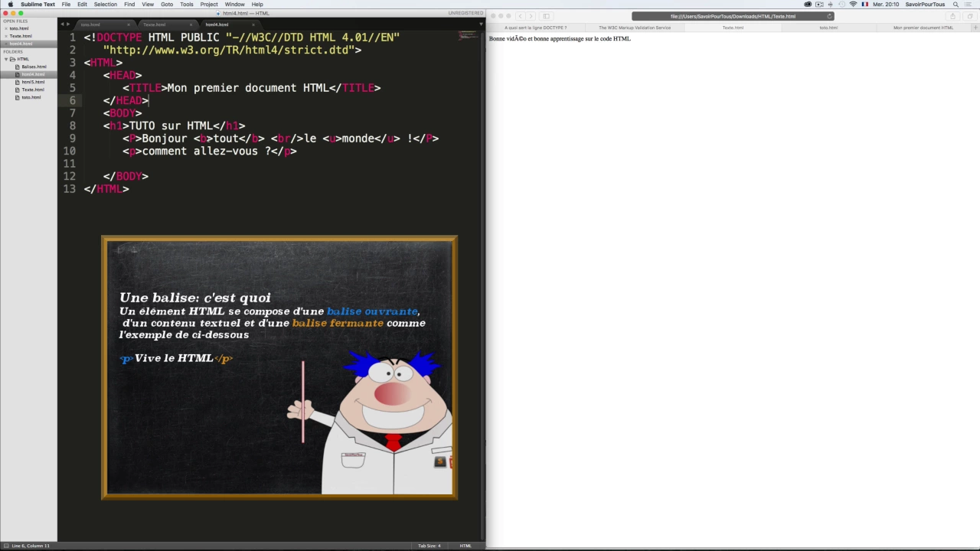The image size is (980, 551).
Task: Close the html4.html editor tab
Action: [253, 24]
